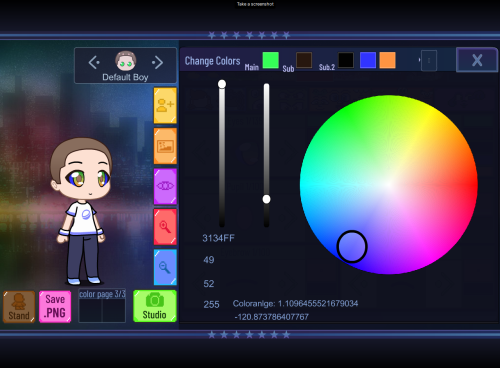Pick the orange preset color swatch
Screen dimensions: 500x368
(387, 60)
